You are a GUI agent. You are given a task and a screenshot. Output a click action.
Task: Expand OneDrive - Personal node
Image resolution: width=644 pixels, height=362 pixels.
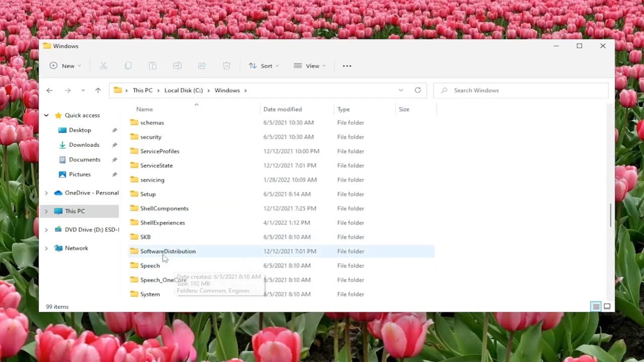tap(46, 193)
